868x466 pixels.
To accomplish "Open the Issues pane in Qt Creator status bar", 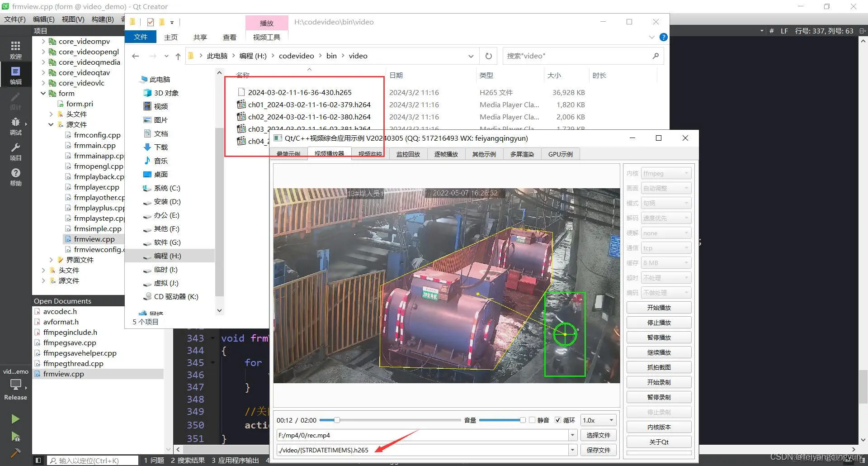I will pos(154,460).
